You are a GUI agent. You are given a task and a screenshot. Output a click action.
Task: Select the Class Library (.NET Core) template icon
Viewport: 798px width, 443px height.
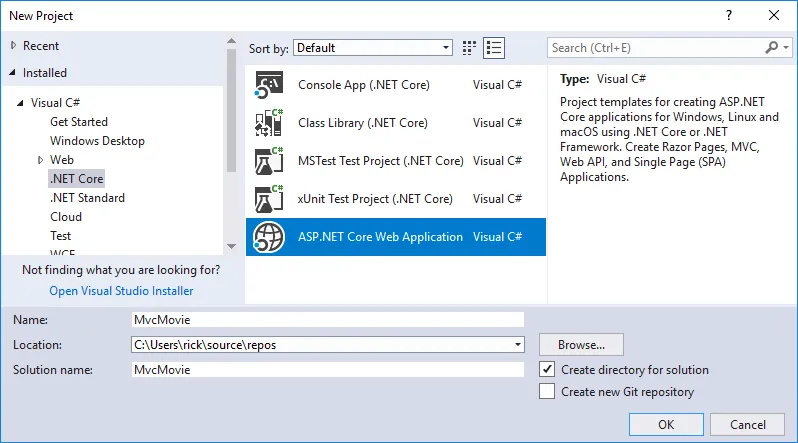pyautogui.click(x=269, y=123)
